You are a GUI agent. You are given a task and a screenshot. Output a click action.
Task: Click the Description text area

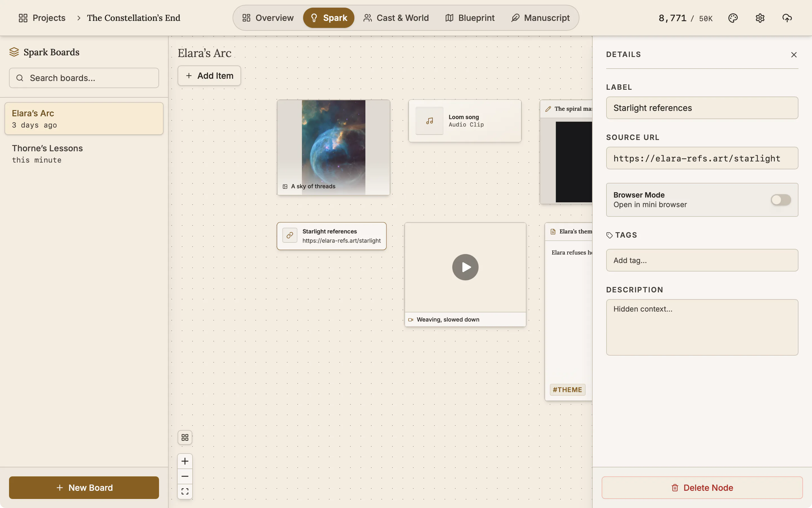pyautogui.click(x=702, y=327)
